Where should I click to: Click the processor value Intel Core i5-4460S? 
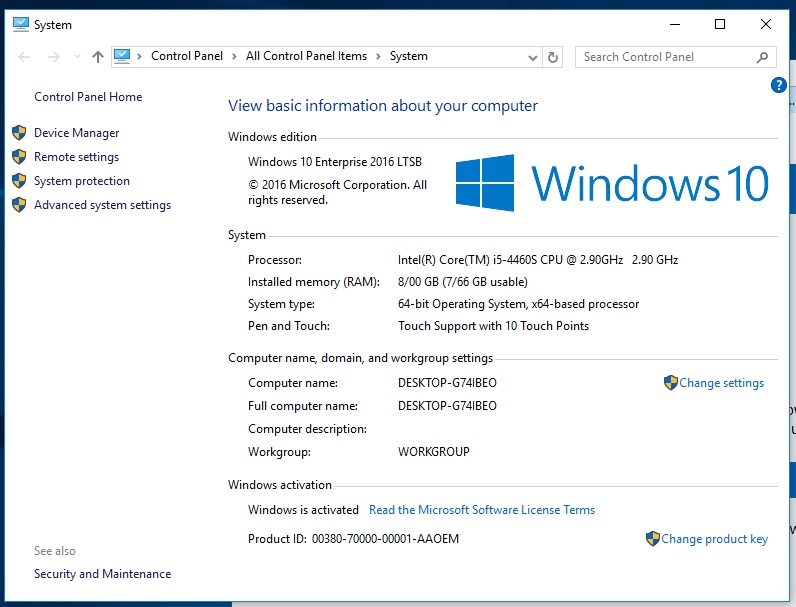[538, 260]
